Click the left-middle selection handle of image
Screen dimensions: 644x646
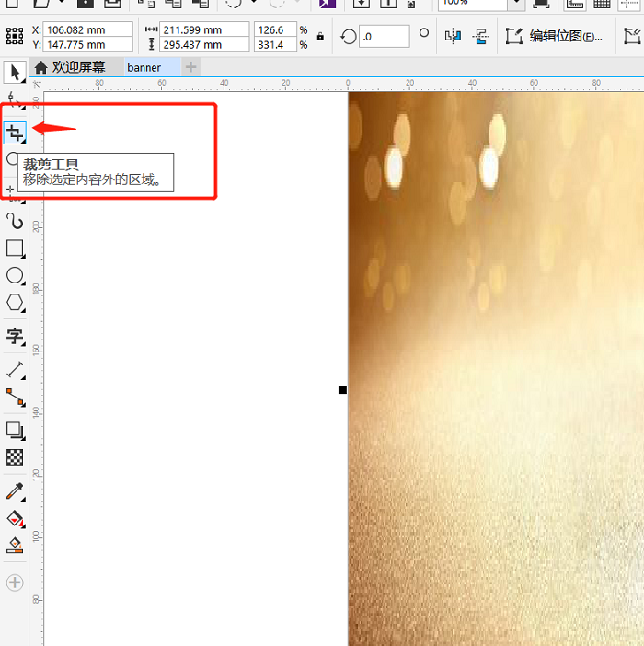[x=342, y=390]
